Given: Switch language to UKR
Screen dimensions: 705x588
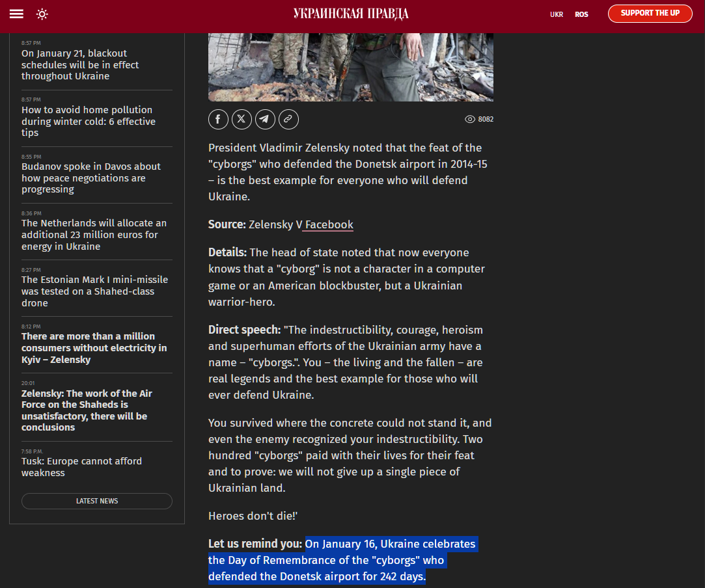Looking at the screenshot, I should 556,14.
